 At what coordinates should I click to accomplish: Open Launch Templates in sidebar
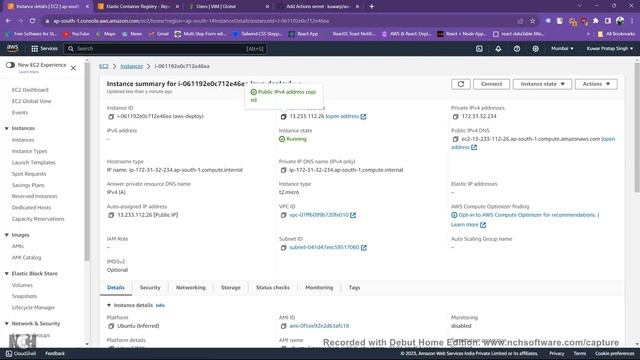[33, 163]
